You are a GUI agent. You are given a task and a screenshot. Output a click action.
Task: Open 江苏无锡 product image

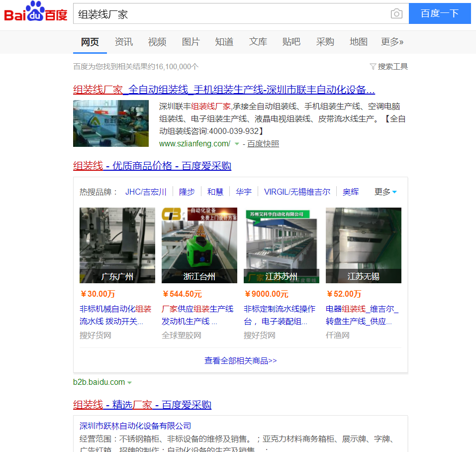[x=364, y=245]
